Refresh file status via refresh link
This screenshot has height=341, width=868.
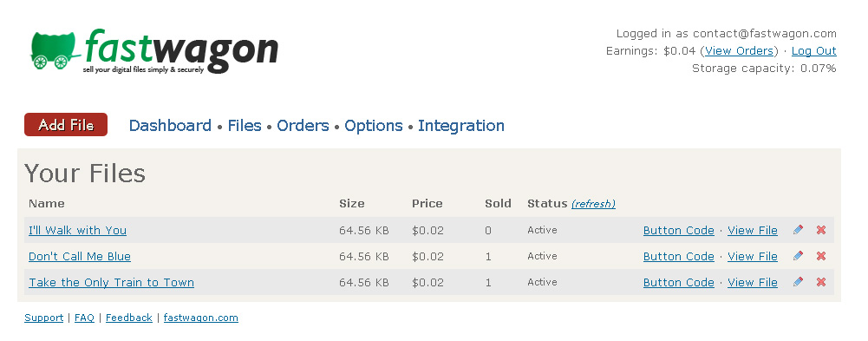pos(593,204)
